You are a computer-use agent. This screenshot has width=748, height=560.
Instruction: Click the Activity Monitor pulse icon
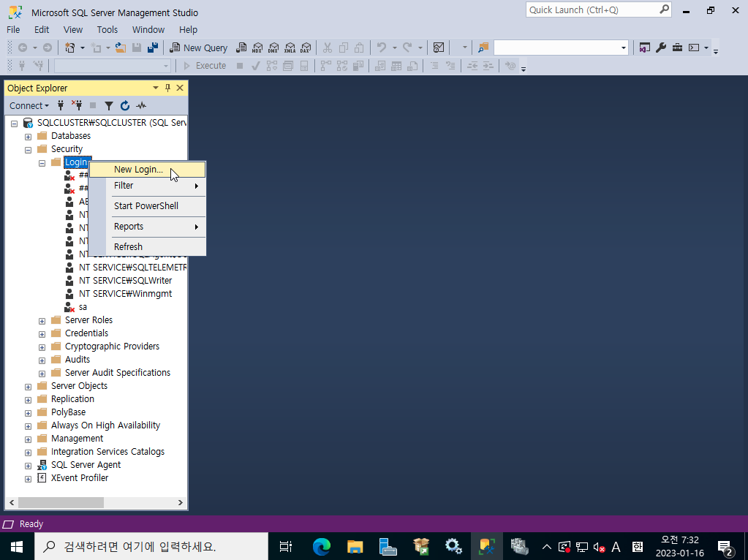coord(141,105)
